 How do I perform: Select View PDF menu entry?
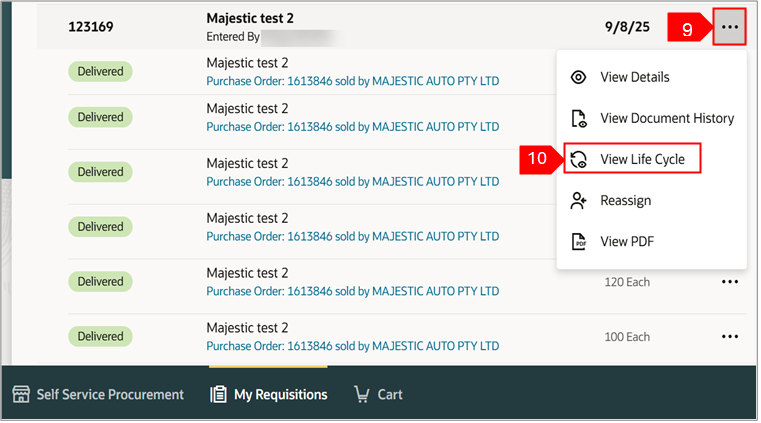click(x=627, y=242)
